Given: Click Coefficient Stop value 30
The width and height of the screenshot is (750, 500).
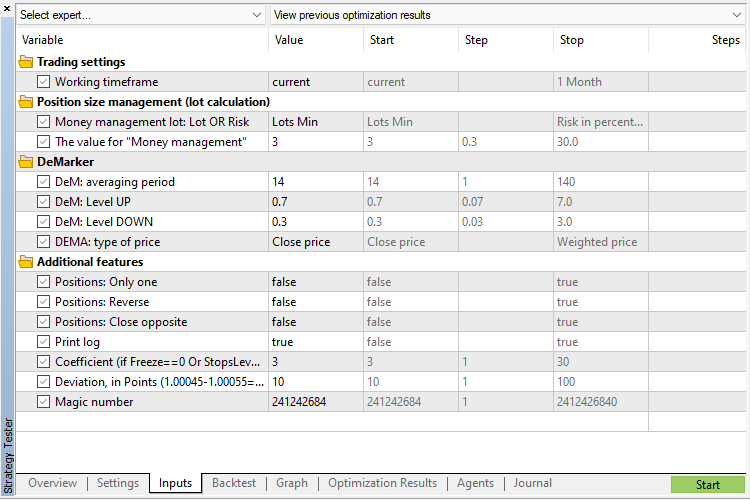Looking at the screenshot, I should pyautogui.click(x=601, y=362).
